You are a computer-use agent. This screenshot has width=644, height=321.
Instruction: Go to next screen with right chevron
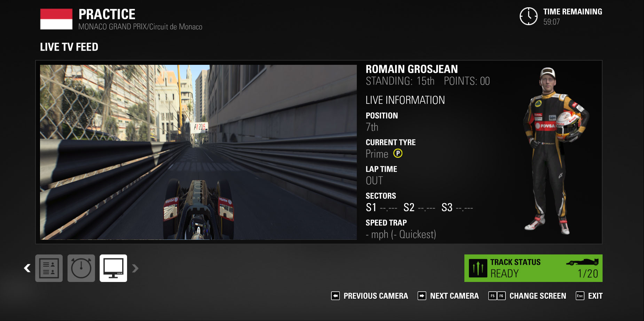pyautogui.click(x=135, y=268)
